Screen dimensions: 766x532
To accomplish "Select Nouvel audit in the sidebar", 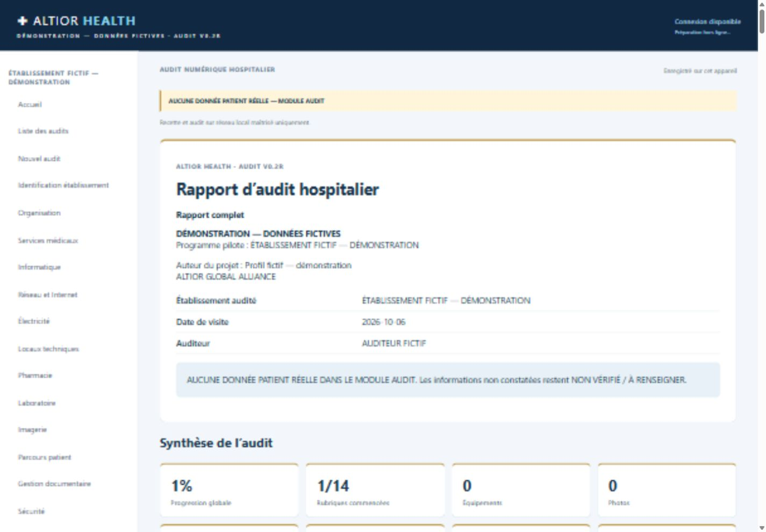I will pyautogui.click(x=39, y=159).
